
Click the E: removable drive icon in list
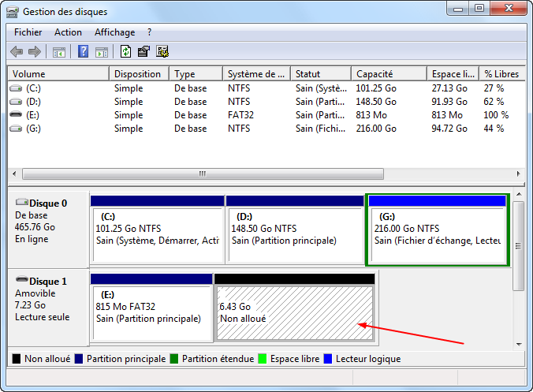click(16, 114)
